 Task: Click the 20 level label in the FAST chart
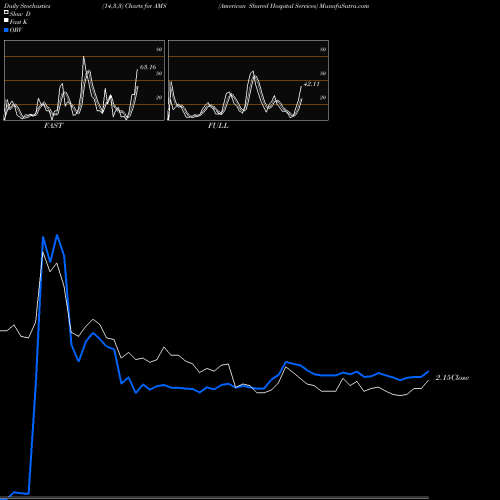[x=159, y=97]
